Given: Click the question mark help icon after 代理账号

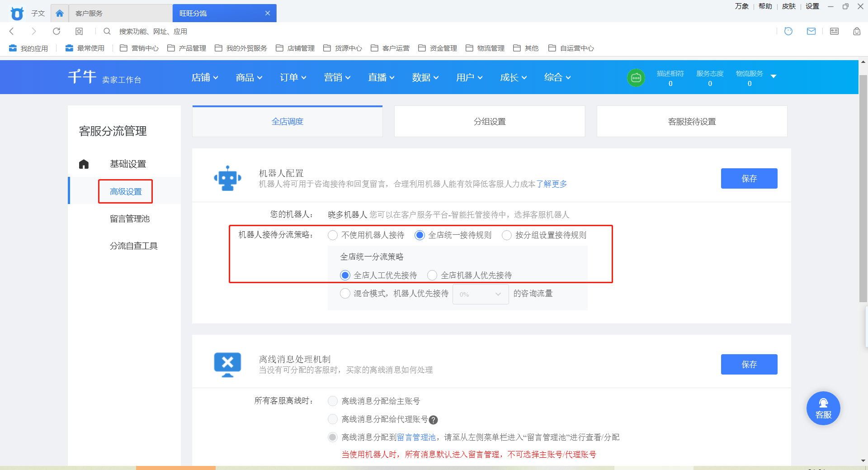Looking at the screenshot, I should [433, 420].
